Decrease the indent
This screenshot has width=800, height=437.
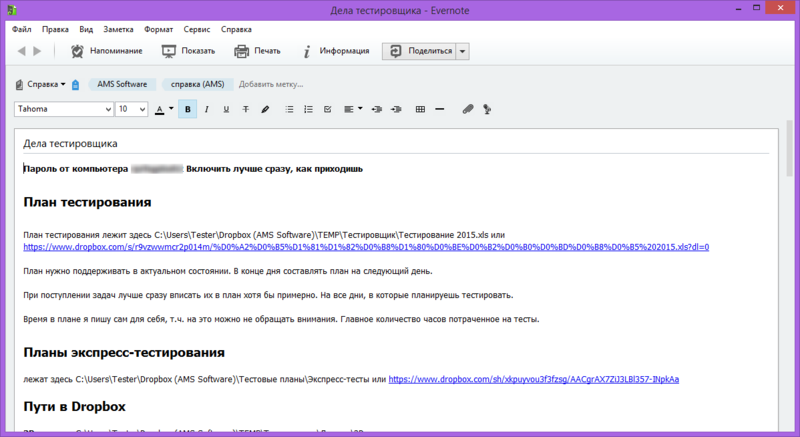coord(377,109)
